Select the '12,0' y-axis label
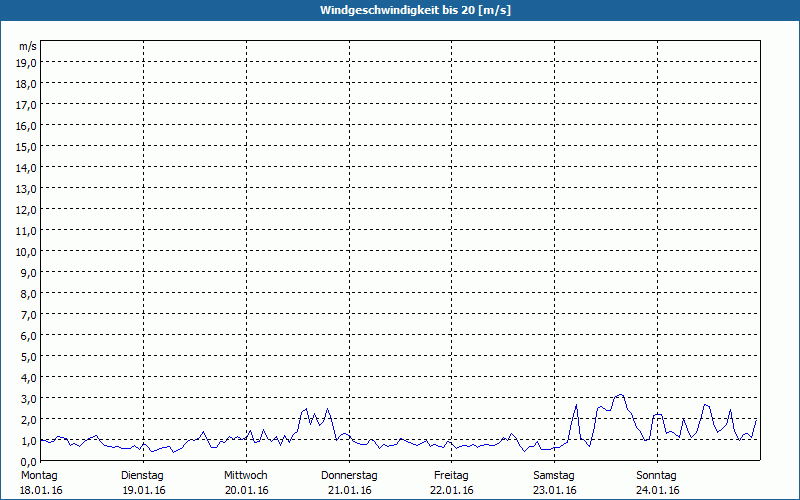Screen dimensions: 800x500 tap(26, 210)
